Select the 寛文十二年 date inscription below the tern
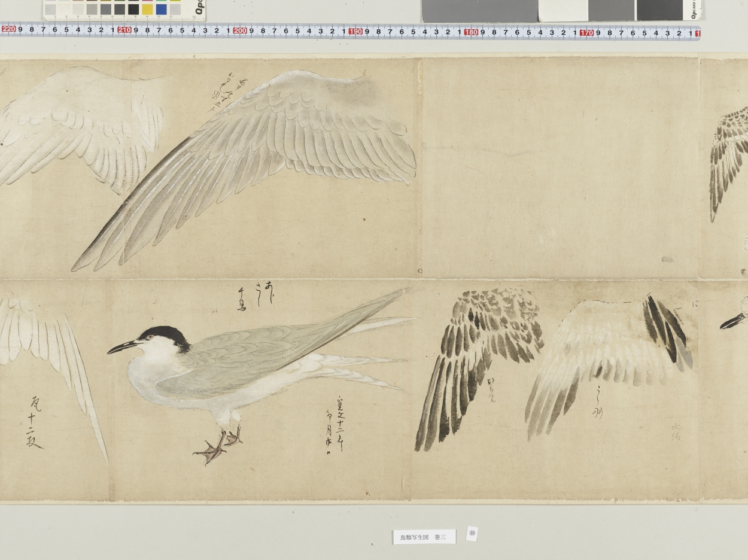748x560 pixels. 336,424
